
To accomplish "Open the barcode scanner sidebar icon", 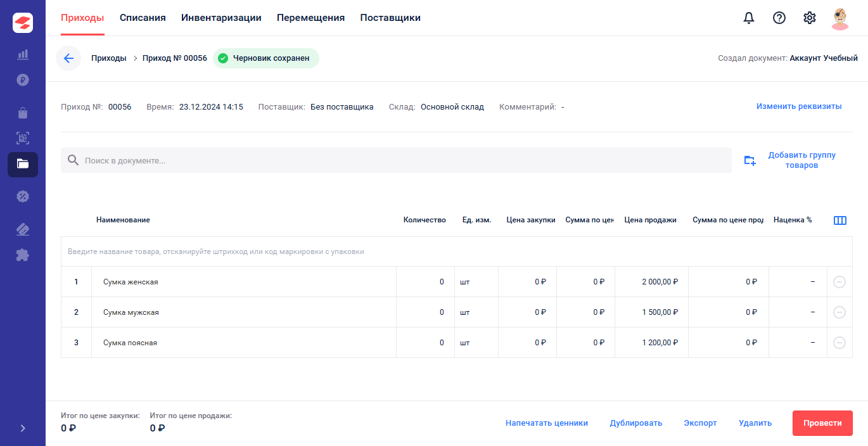I will [x=23, y=138].
